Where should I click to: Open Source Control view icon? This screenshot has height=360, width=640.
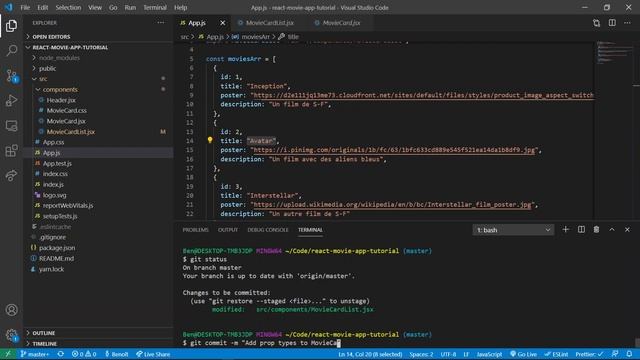(x=11, y=76)
